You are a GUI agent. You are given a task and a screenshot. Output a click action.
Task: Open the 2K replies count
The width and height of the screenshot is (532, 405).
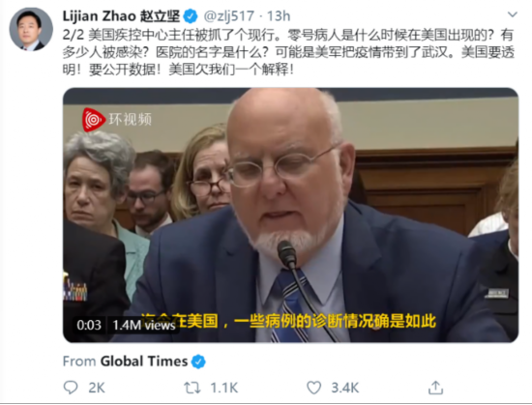click(97, 388)
